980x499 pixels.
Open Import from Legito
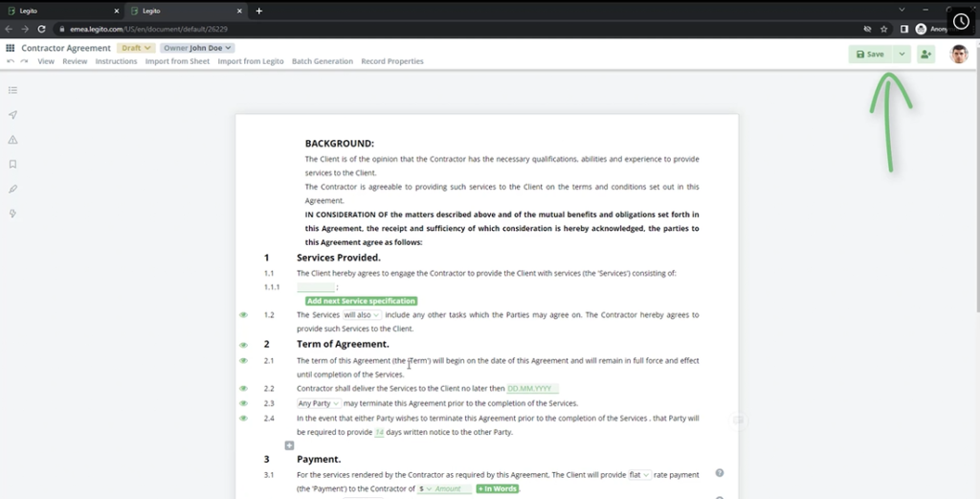[x=251, y=61]
